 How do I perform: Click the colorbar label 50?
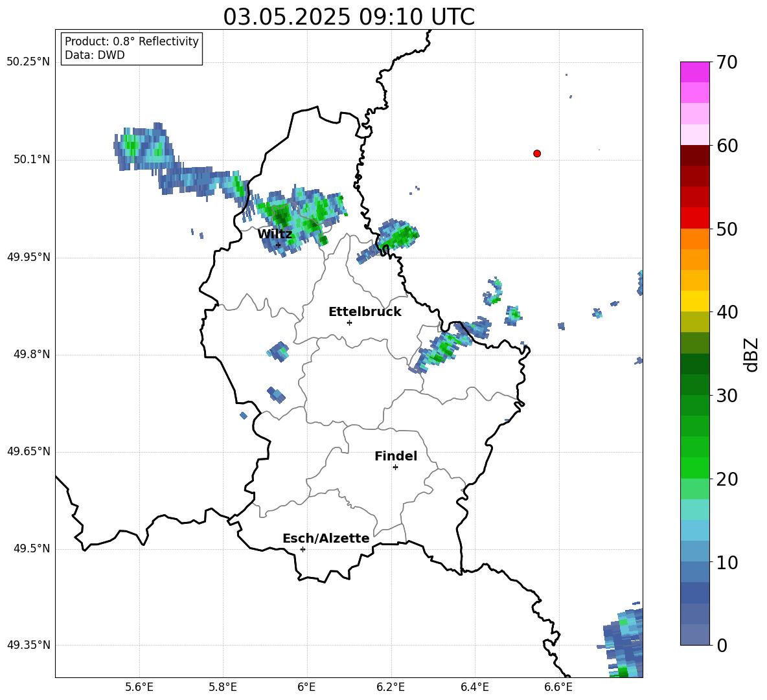tap(727, 229)
